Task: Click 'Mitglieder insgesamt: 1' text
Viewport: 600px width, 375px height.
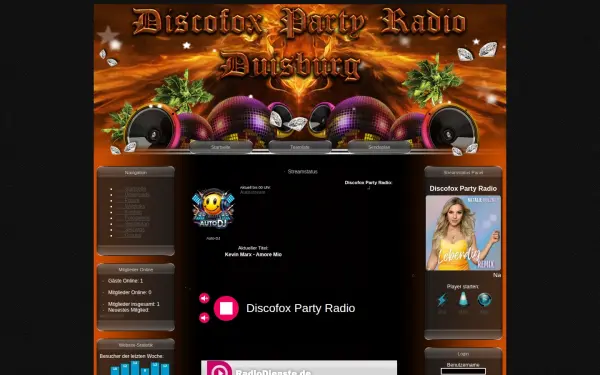Action: click(134, 304)
